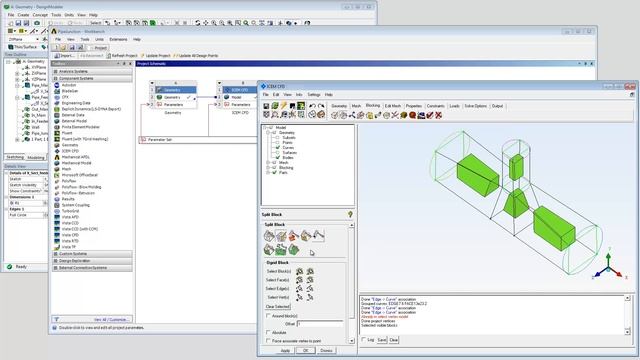Open the Concept menu in DesignModeler

tap(40, 15)
